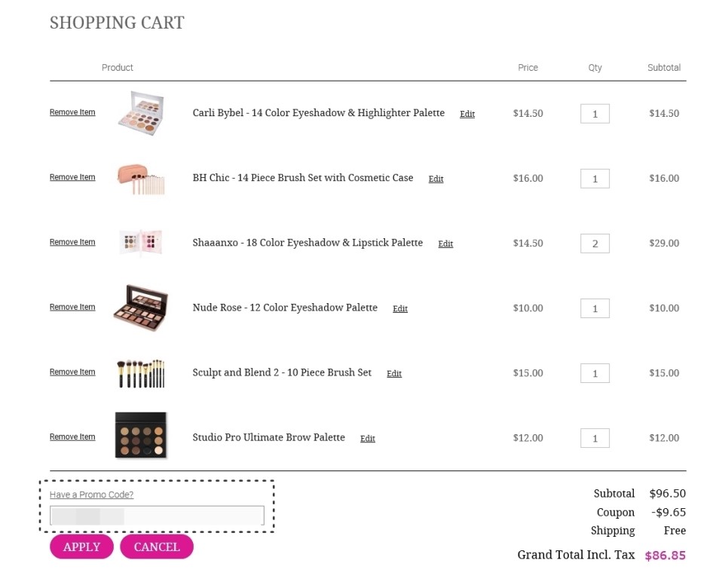This screenshot has width=728, height=579.
Task: Focus the promo code input field
Action: [x=157, y=516]
